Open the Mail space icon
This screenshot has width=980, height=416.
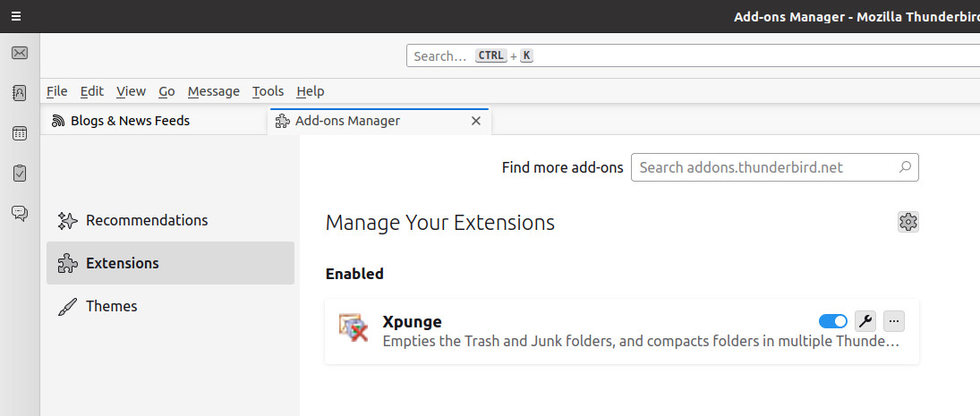click(x=20, y=53)
